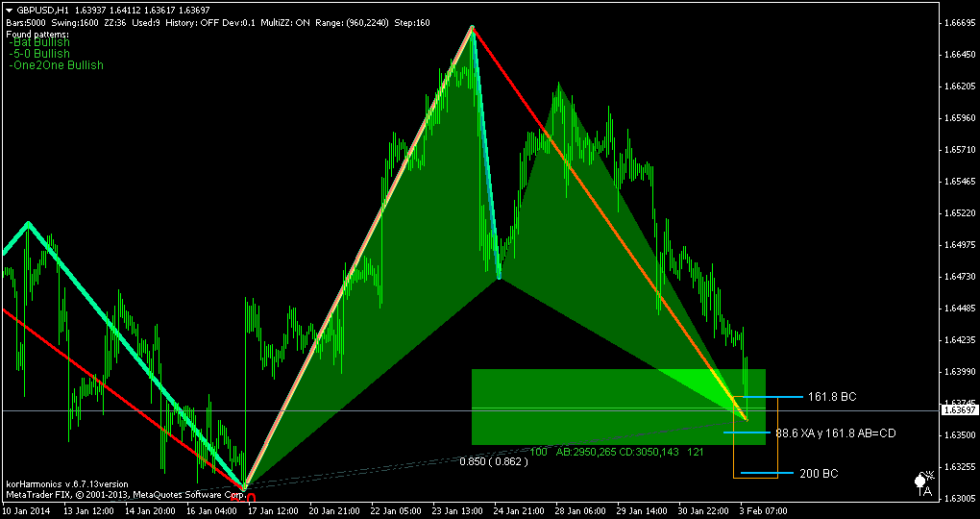The height and width of the screenshot is (519, 980).
Task: Click the '161.8 BC' level label
Action: pyautogui.click(x=832, y=397)
